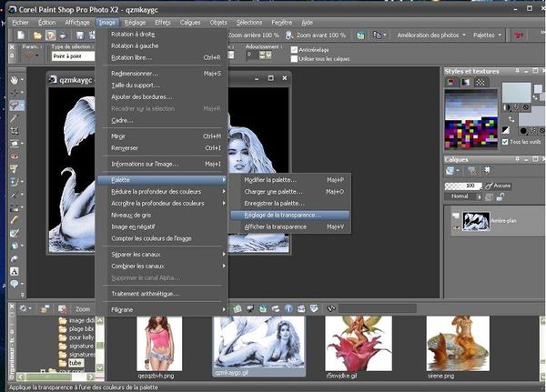546x392 pixels.
Task: Choose Niveaux de gris menu item
Action: [163, 216]
